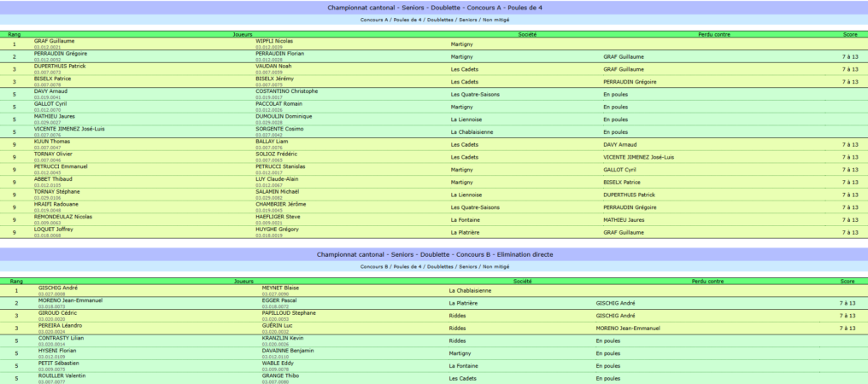Screen dimensions: 868x384
Task: Click player KUUN Thomas
Action: (52, 142)
